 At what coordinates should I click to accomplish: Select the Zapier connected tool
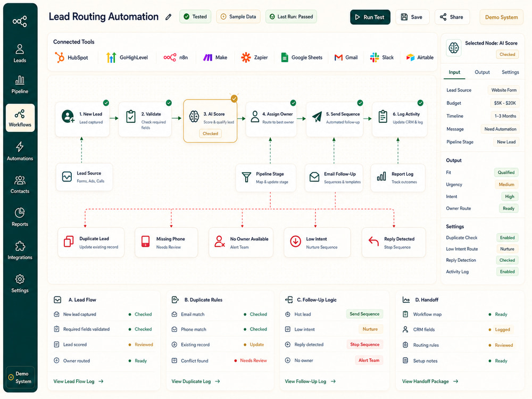pos(254,57)
